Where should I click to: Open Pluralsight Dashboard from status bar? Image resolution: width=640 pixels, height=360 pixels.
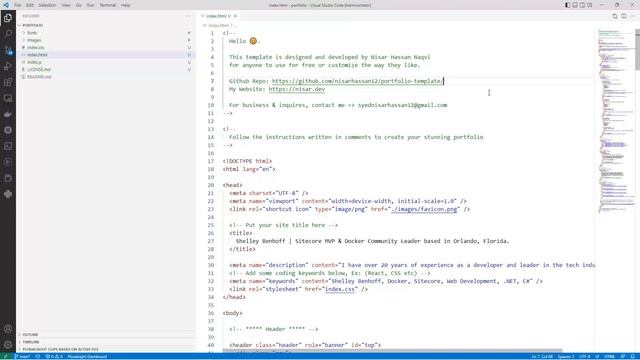(x=87, y=356)
